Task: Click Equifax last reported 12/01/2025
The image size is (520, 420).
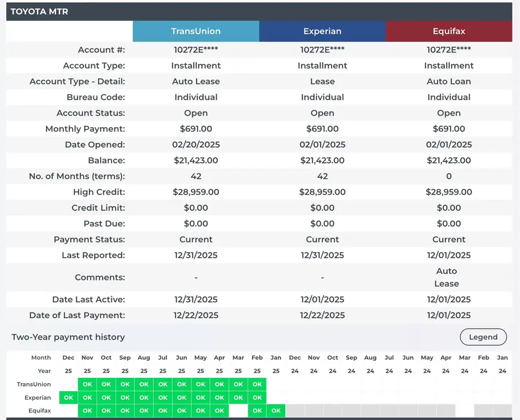Action: click(x=449, y=255)
